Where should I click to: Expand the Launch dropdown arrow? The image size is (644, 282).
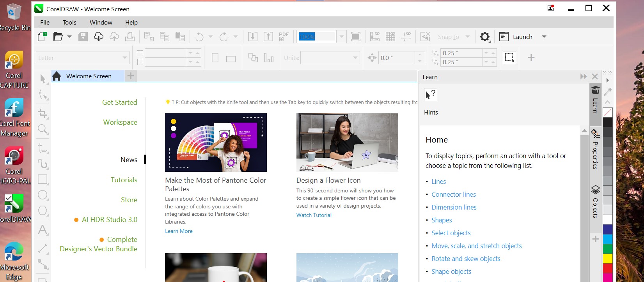pos(544,37)
